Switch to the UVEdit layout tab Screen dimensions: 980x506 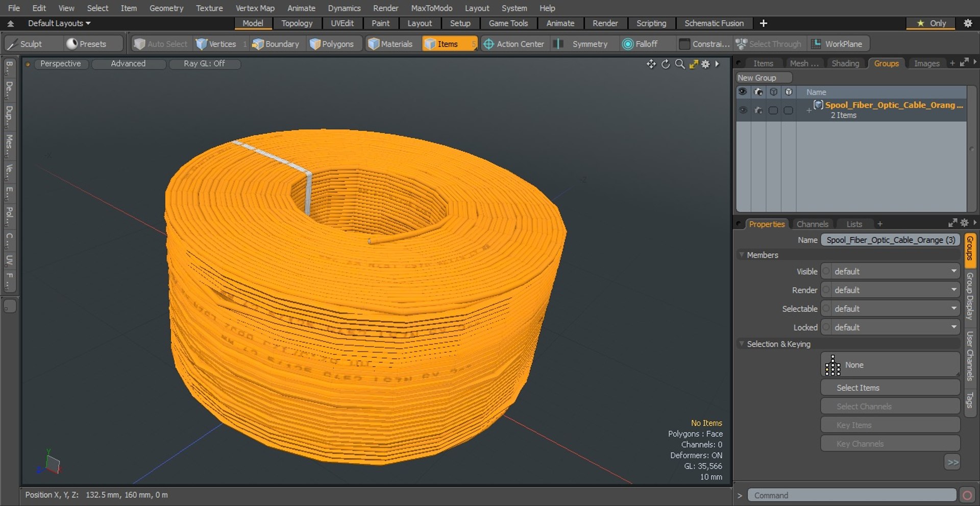tap(342, 23)
